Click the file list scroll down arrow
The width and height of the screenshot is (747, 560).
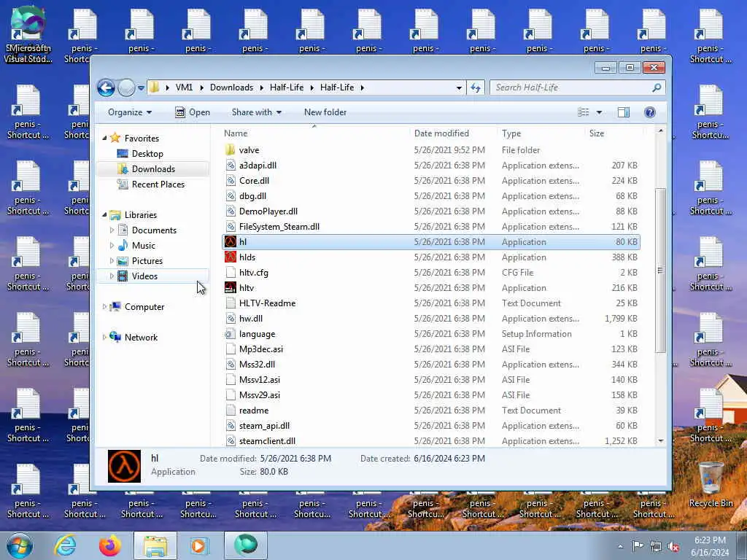tap(660, 441)
